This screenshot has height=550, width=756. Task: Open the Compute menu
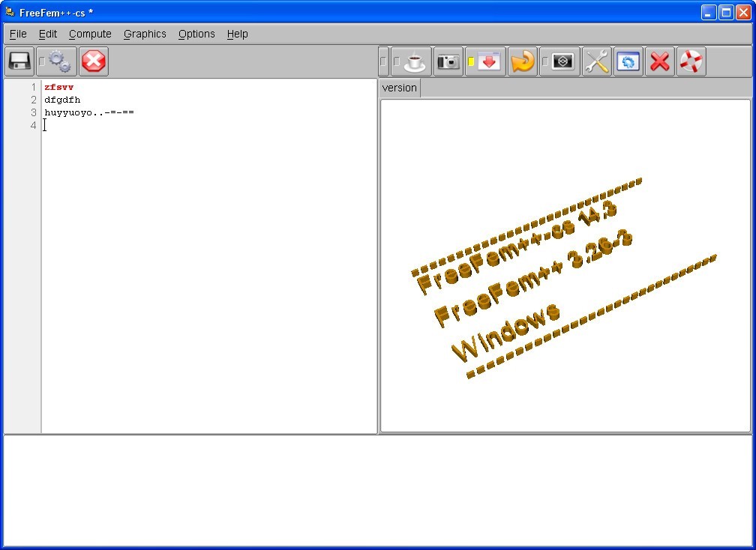(90, 34)
